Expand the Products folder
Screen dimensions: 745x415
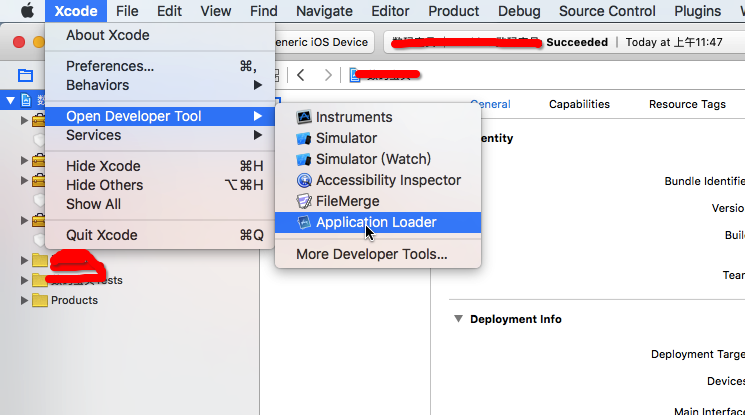tap(24, 300)
